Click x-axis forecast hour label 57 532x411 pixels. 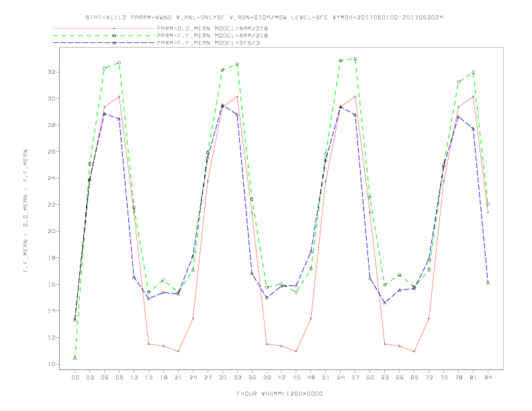point(355,377)
